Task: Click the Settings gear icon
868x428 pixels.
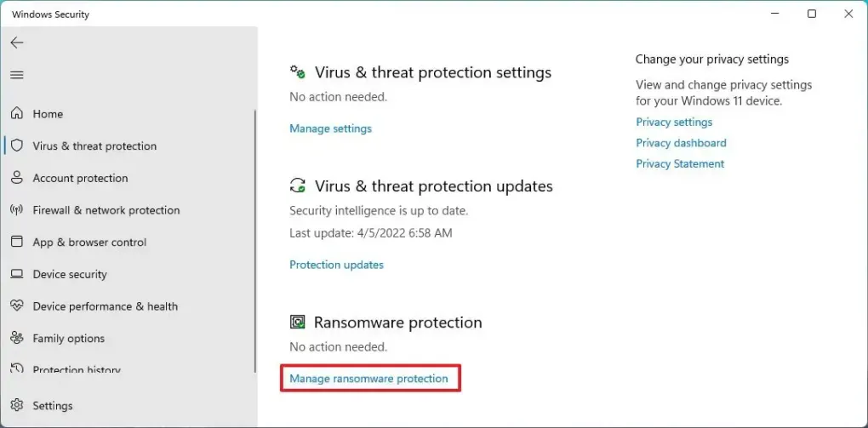Action: [17, 405]
